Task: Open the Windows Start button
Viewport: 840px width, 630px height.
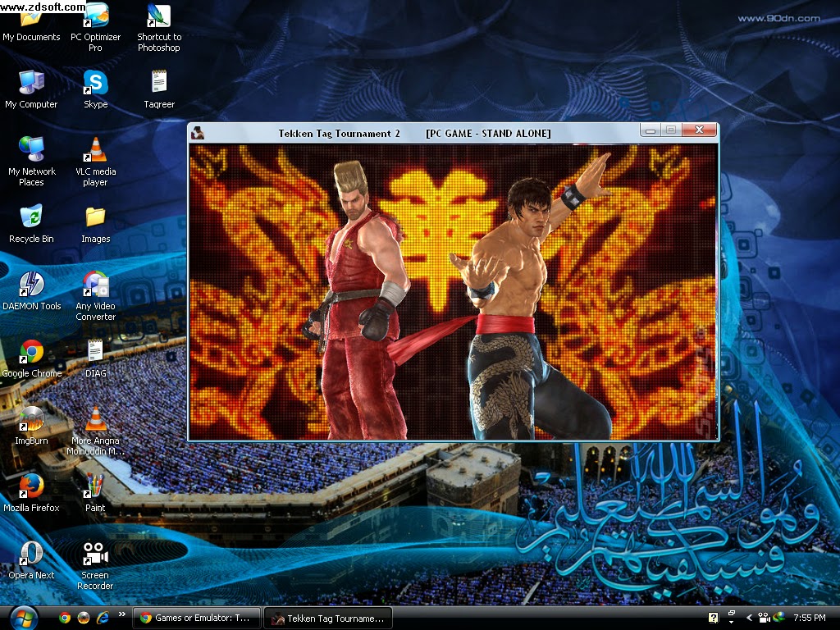Action: point(23,619)
